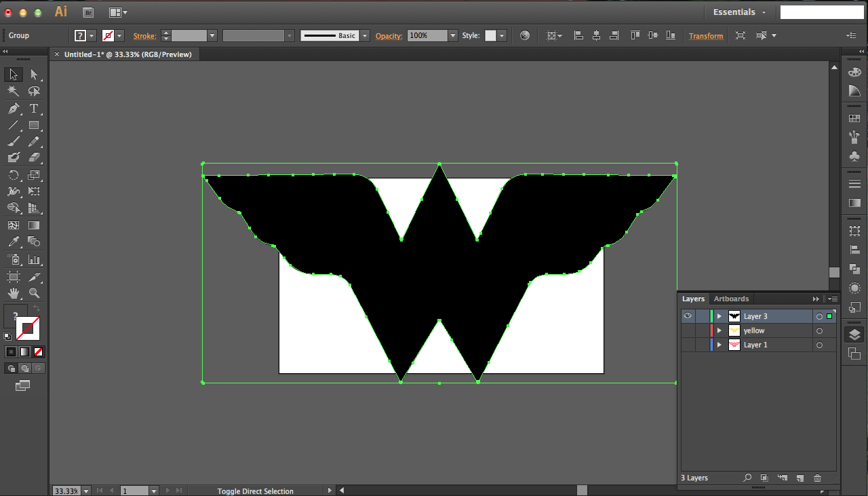
Task: Switch to the Artboards tab
Action: (x=731, y=299)
